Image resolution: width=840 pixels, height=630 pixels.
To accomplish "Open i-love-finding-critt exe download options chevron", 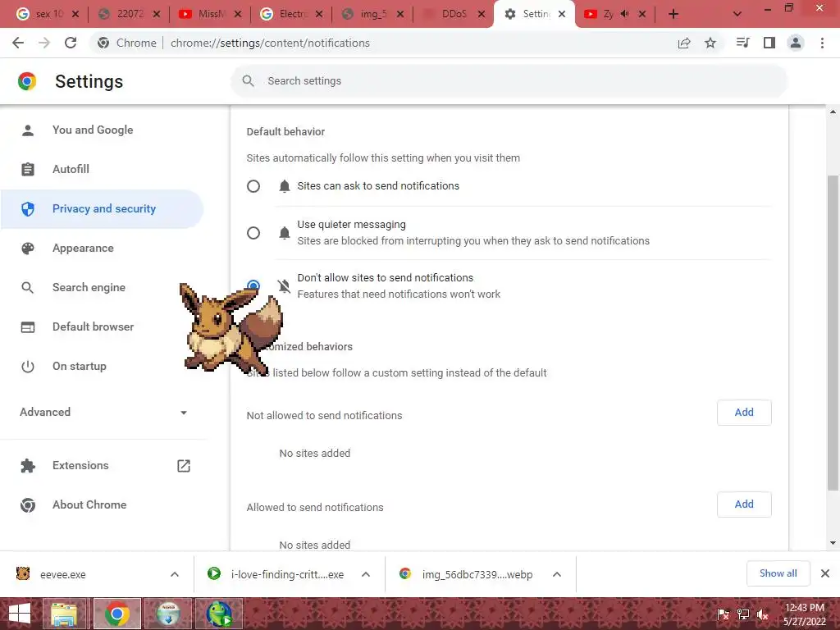I will 366,574.
